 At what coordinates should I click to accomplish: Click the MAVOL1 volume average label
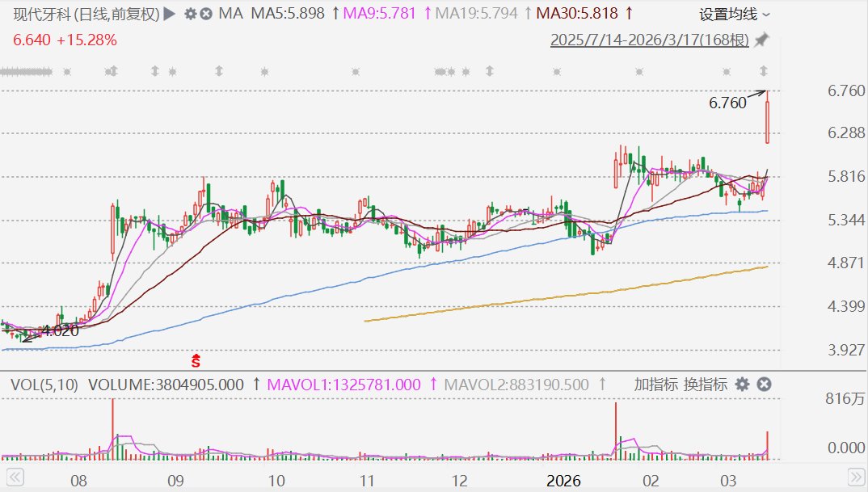pyautogui.click(x=343, y=385)
